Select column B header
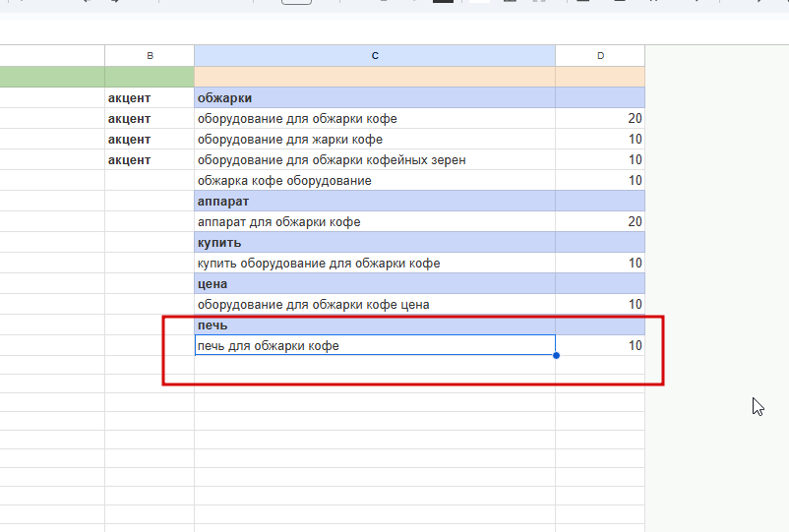The height and width of the screenshot is (532, 789). [x=150, y=56]
